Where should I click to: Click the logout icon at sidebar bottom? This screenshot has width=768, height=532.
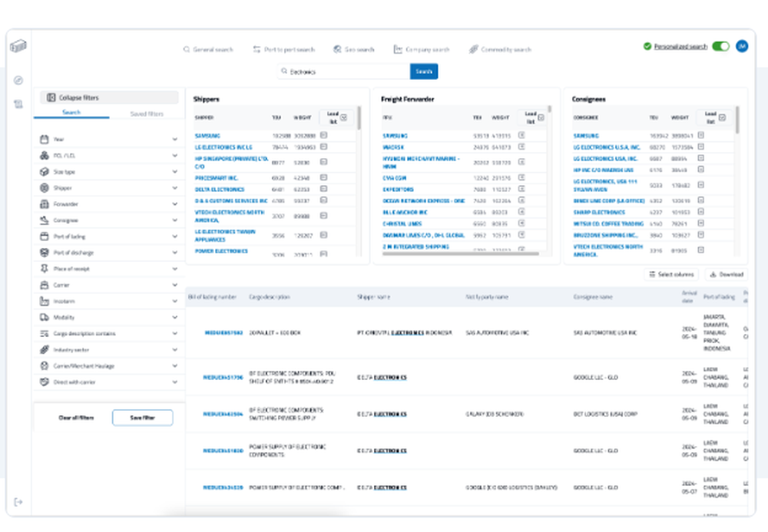pos(18,502)
